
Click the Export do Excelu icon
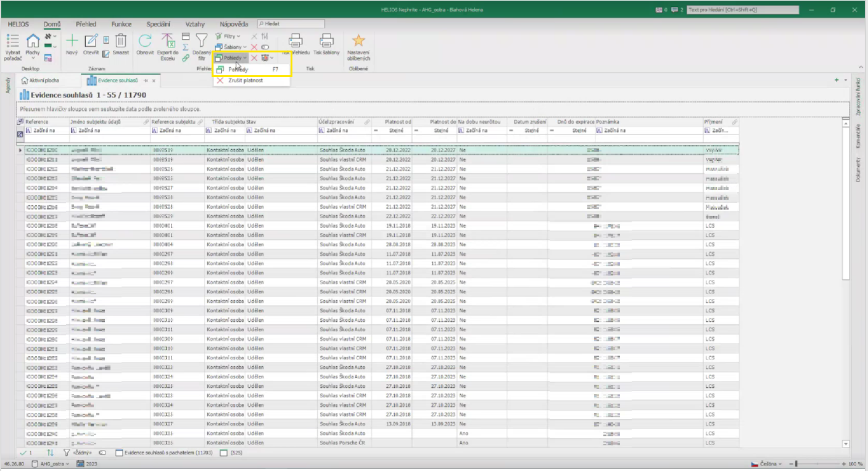168,41
